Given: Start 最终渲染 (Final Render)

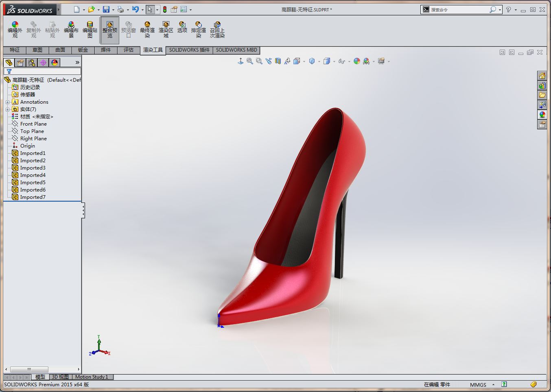Looking at the screenshot, I should [x=147, y=30].
